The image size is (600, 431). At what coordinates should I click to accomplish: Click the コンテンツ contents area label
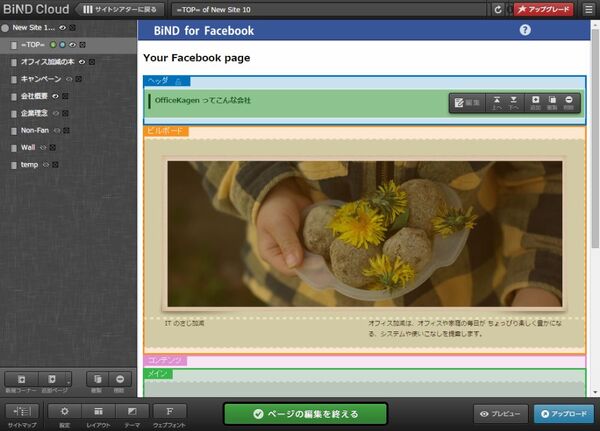click(x=165, y=360)
